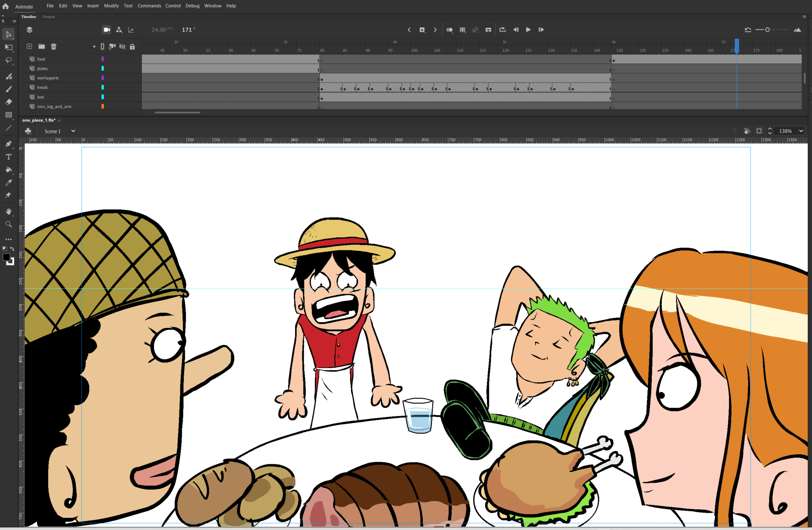Click the zoom level stepper arrows
Image resolution: width=812 pixels, height=530 pixels.
(770, 131)
